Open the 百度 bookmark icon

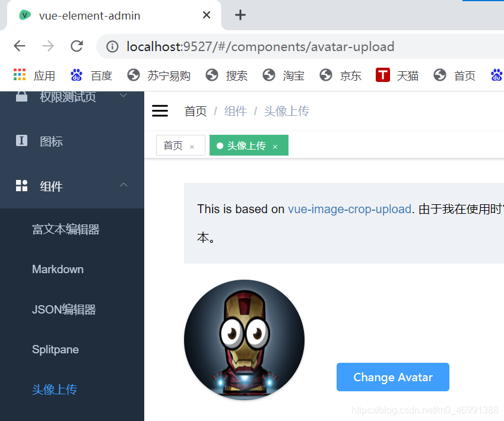[x=75, y=75]
